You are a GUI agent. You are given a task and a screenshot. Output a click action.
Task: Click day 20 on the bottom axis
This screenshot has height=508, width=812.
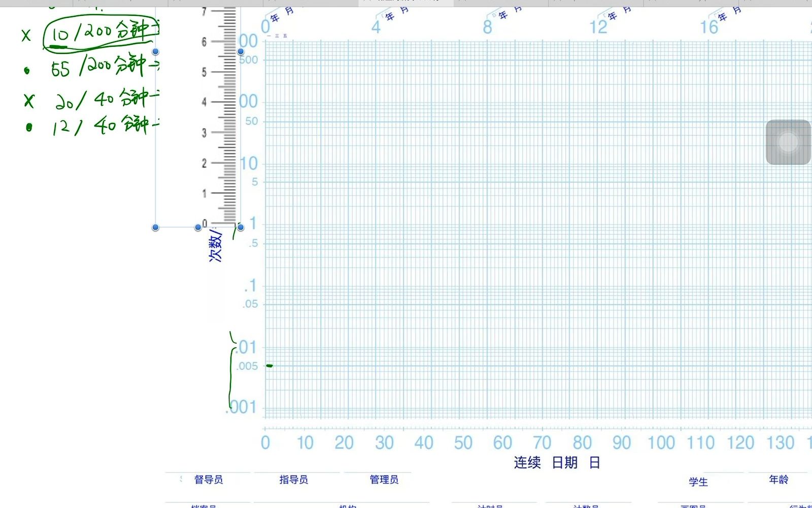tap(344, 443)
